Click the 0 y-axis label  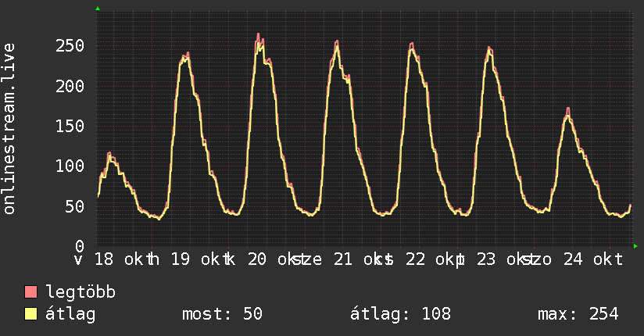tap(80, 245)
